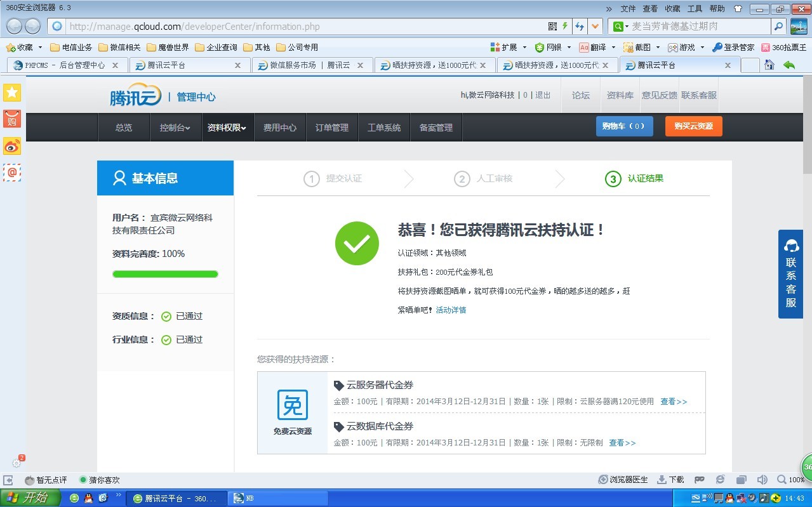Image resolution: width=812 pixels, height=507 pixels.
Task: Expand the 截图 screenshot dropdown
Action: (x=658, y=48)
